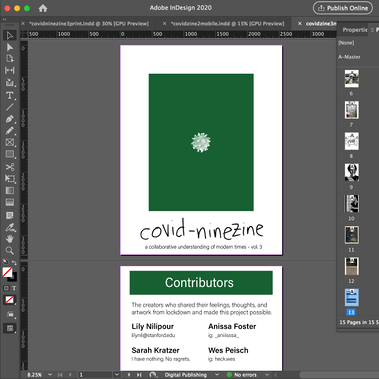Screen dimensions: 379x379
Task: Close the covidzine2mobile.indd tab
Action: (164, 24)
